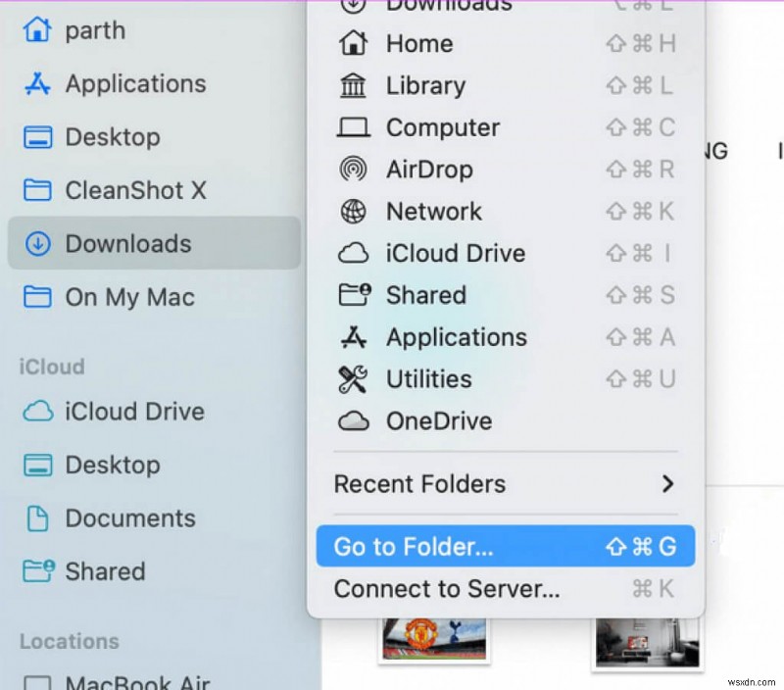Click the parth home icon in sidebar
Screen dimensions: 784x690
click(37, 30)
